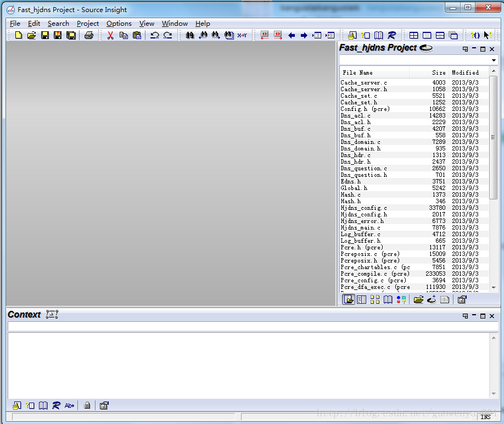Image resolution: width=504 pixels, height=424 pixels.
Task: Click the Browse Project Symbols R icon
Action: [392, 35]
